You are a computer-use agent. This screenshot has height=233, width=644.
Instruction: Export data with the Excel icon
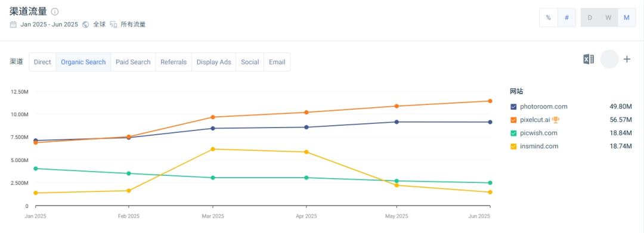[x=589, y=59]
